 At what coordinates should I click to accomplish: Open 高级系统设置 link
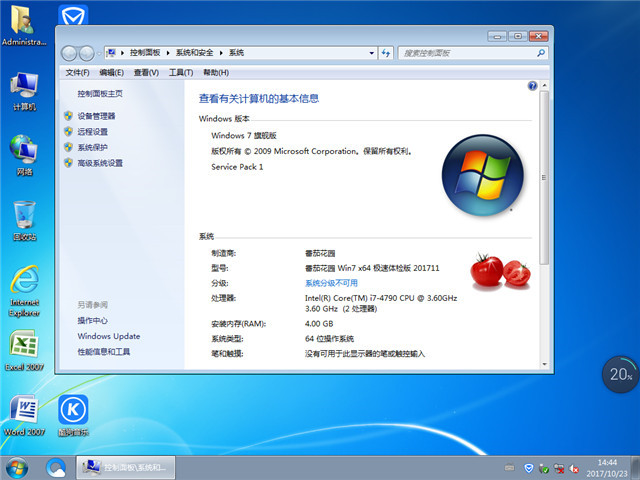point(100,163)
